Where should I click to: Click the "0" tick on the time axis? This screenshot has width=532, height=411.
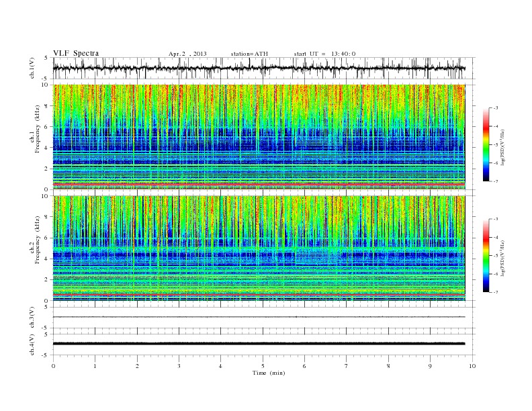[x=53, y=366]
